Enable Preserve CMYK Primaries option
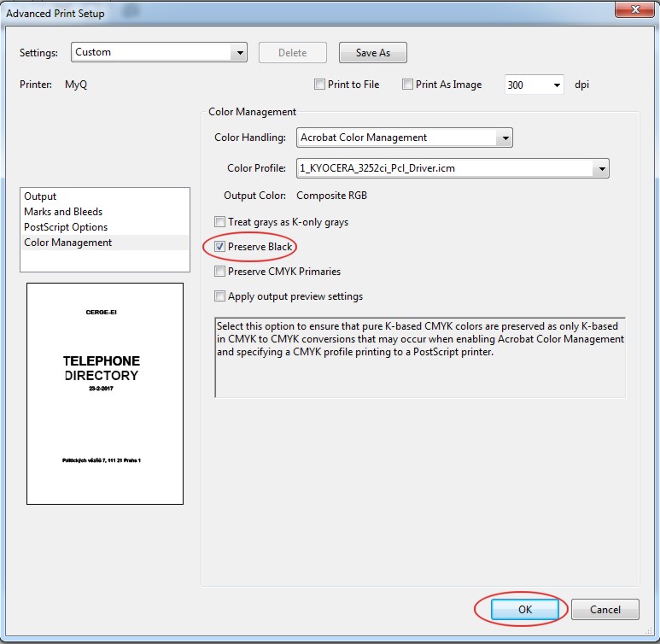 point(220,272)
